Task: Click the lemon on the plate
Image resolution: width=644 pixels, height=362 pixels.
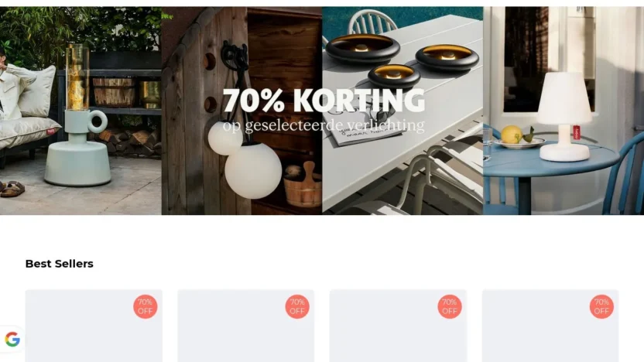Action: tap(512, 135)
